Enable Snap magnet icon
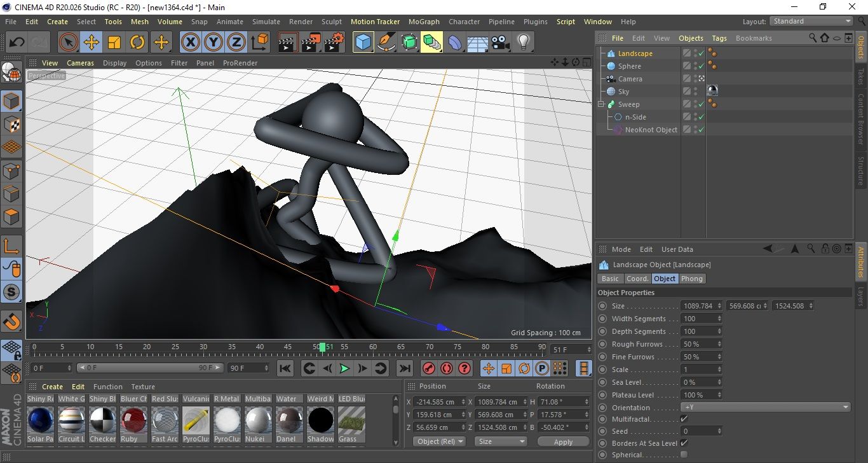Screen dimensions: 868x463 pos(11,322)
